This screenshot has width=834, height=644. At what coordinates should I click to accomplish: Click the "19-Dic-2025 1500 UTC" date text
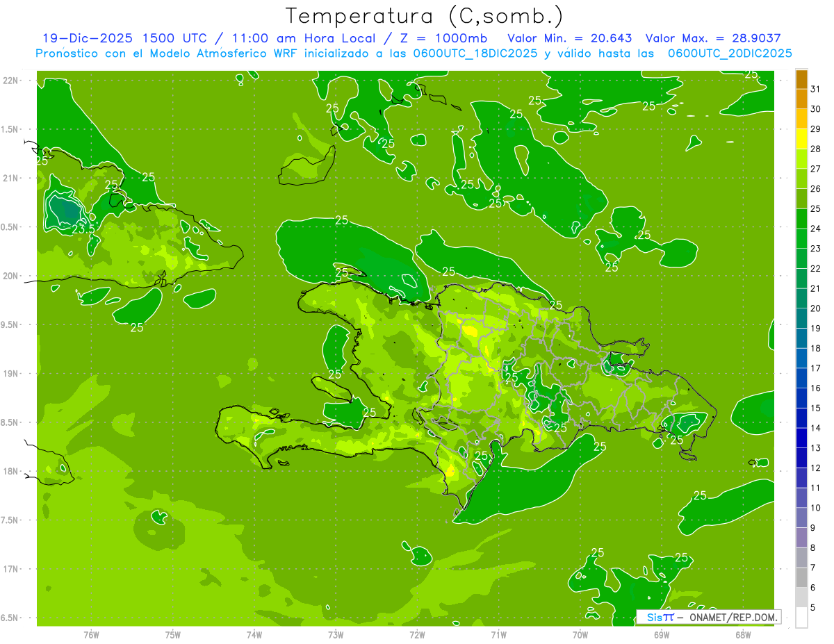(x=124, y=38)
